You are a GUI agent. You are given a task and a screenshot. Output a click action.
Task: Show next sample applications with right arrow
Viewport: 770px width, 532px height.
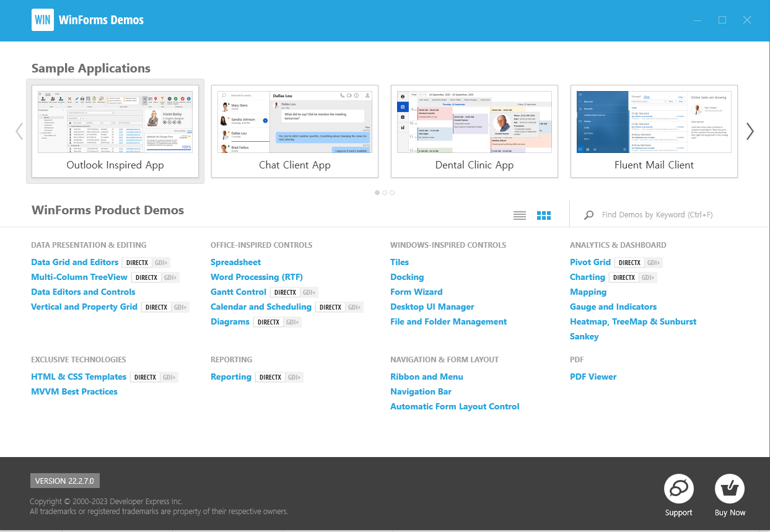coord(750,131)
